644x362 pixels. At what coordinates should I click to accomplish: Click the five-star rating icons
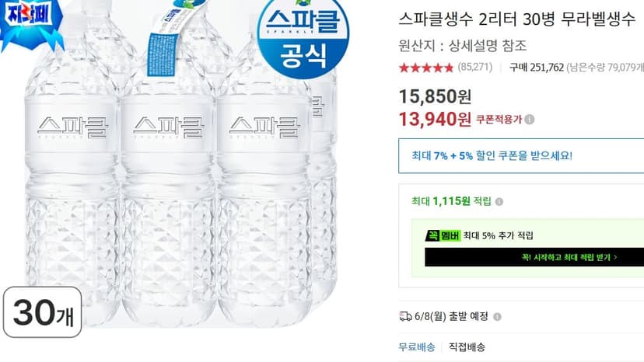[x=426, y=68]
